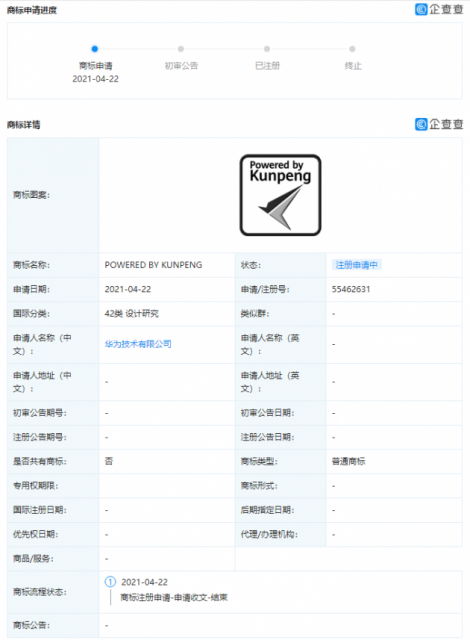Open the Powered by Kunpeng trademark image
The width and height of the screenshot is (470, 640).
pos(280,195)
